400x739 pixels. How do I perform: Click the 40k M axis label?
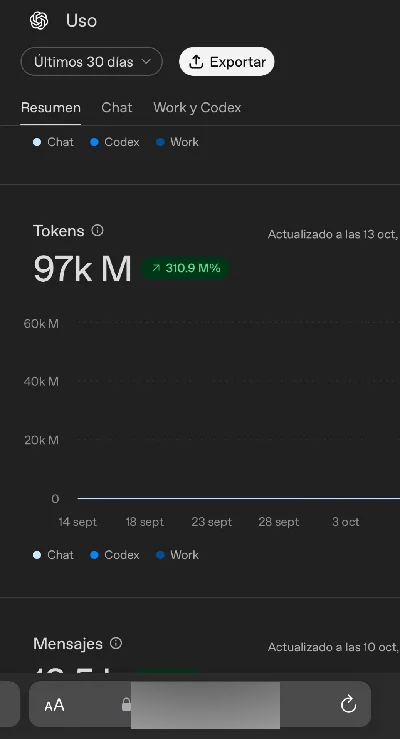pyautogui.click(x=41, y=381)
